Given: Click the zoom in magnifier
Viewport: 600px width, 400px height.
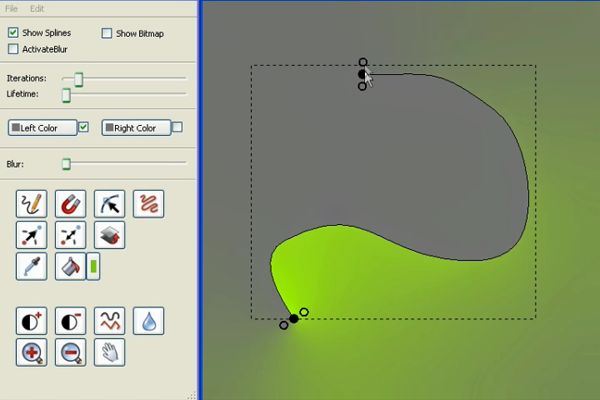Looking at the screenshot, I should tap(32, 352).
